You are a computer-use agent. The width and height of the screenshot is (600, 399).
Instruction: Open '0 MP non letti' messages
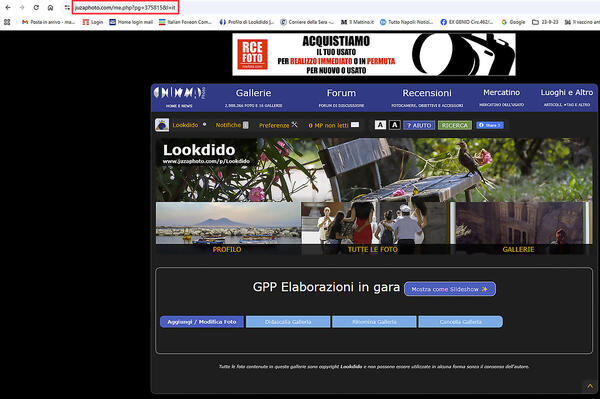coord(328,125)
